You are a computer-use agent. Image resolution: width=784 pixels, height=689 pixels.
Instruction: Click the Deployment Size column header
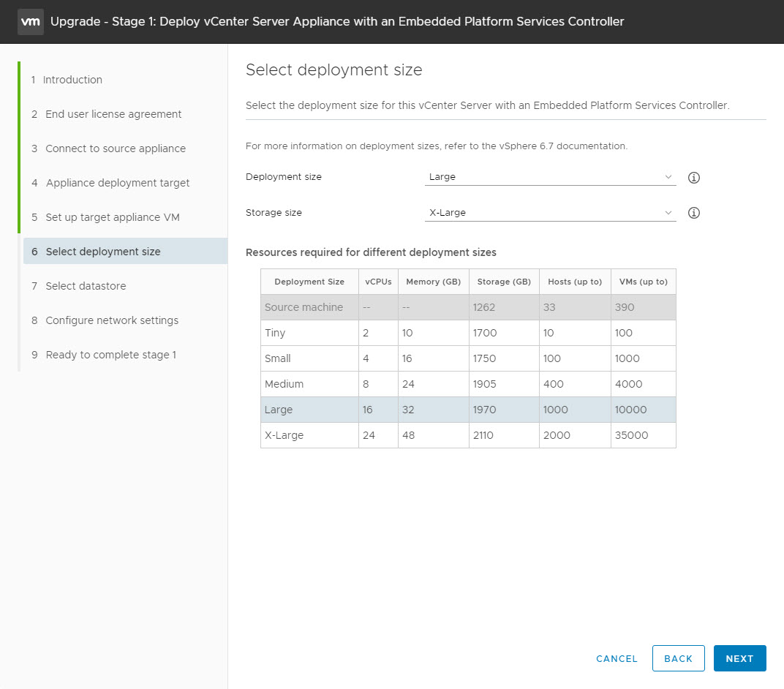point(309,282)
